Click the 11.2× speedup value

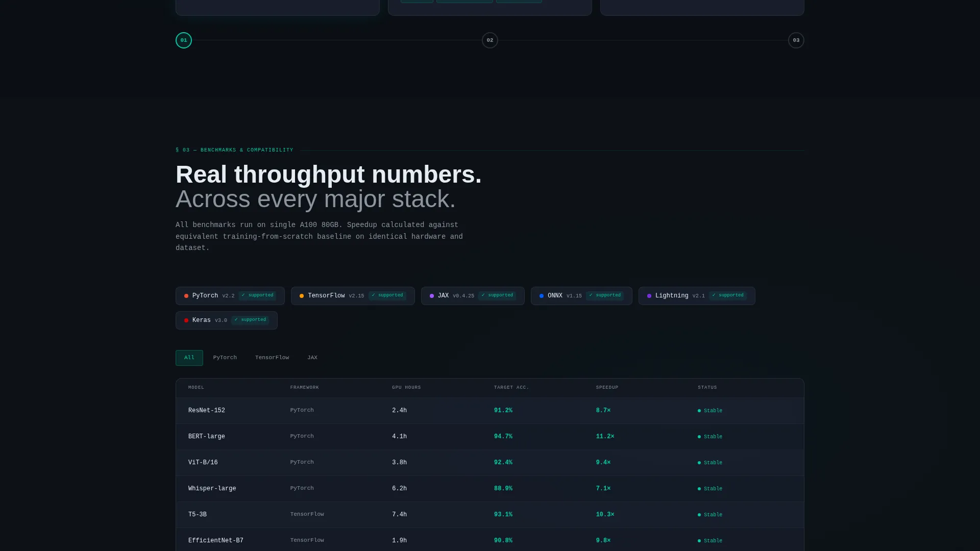[x=605, y=437]
